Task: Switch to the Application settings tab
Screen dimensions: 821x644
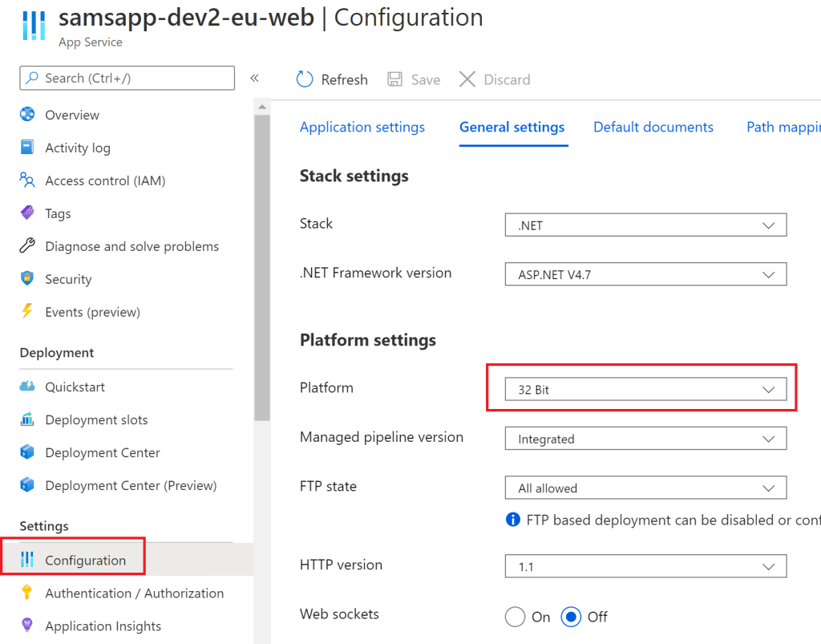Action: [x=362, y=127]
